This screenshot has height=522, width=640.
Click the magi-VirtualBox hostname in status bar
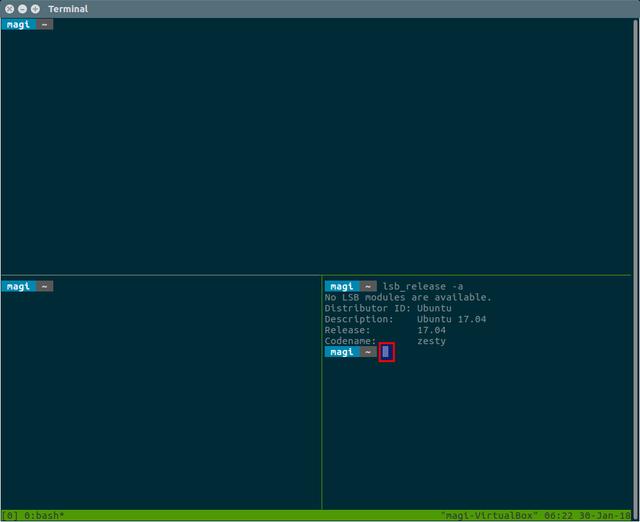(490, 515)
